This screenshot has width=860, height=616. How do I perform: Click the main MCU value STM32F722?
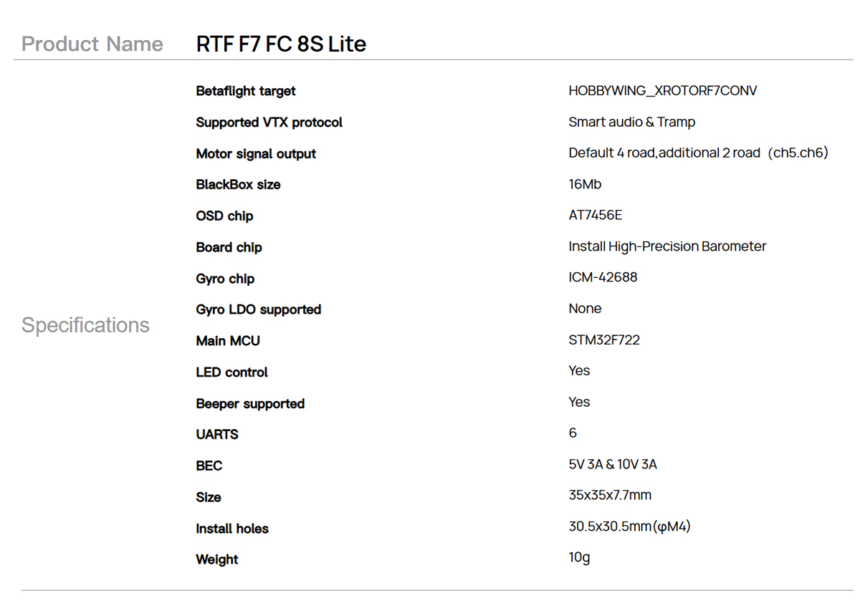(603, 340)
